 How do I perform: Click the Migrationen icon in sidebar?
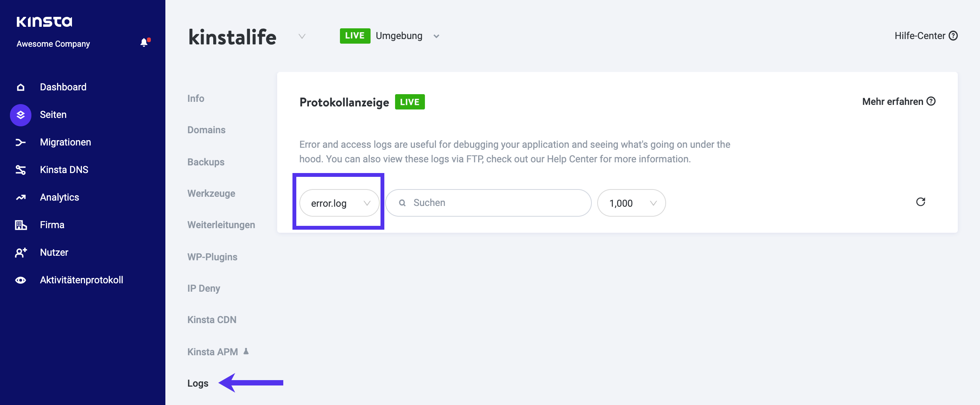[21, 142]
